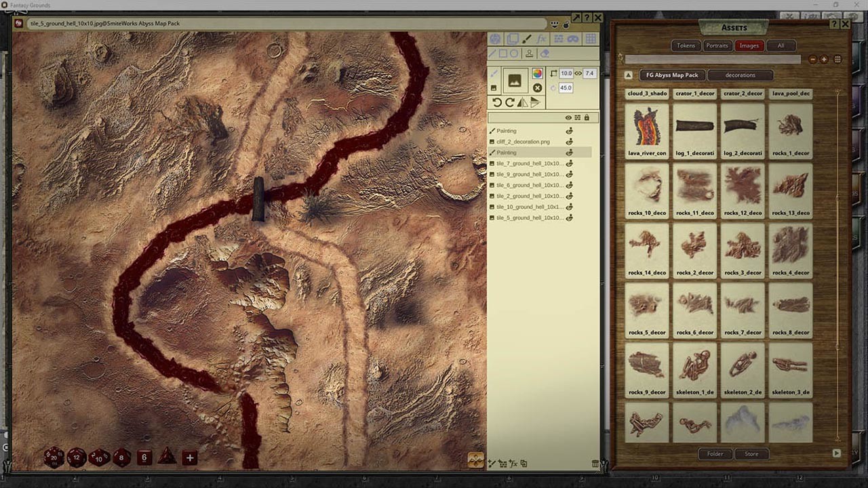Toggle the lock icon in layer panel
This screenshot has width=868, height=488.
(x=587, y=117)
